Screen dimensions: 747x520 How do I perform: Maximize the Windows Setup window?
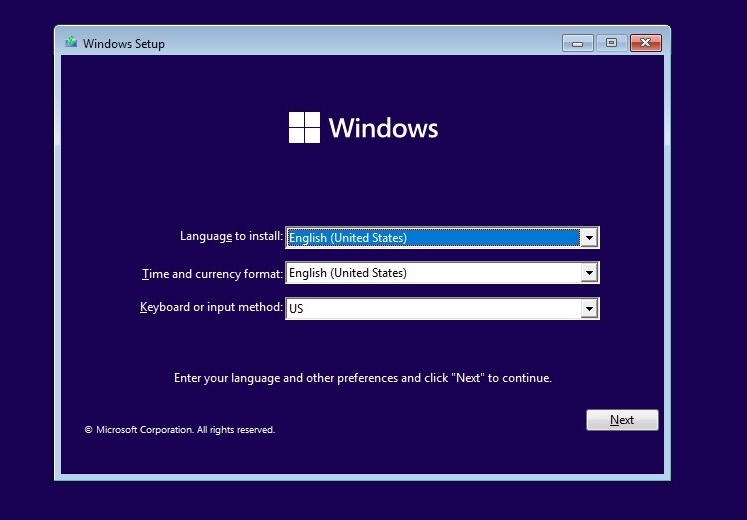click(611, 43)
